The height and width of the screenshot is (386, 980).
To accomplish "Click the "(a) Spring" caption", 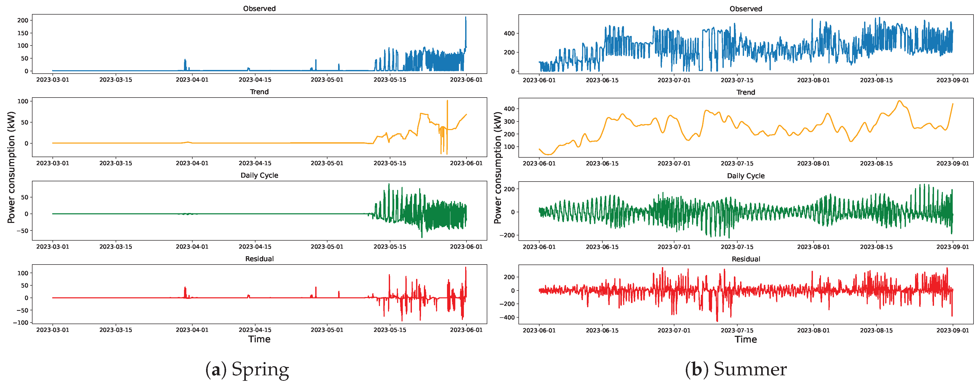I will click(247, 369).
